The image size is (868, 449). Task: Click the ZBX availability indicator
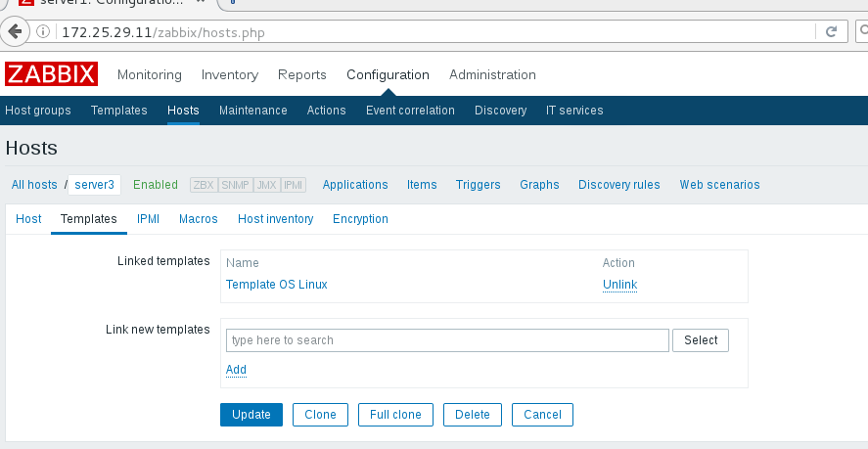204,185
